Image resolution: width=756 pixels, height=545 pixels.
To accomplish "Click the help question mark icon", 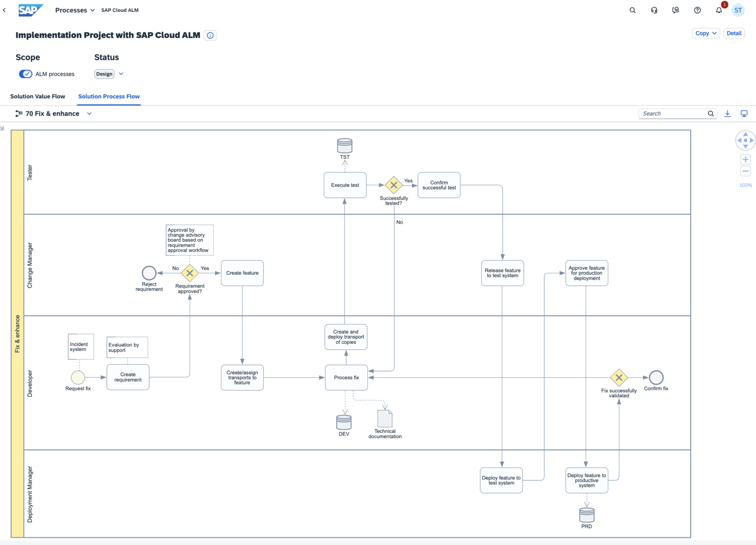I will coord(697,10).
